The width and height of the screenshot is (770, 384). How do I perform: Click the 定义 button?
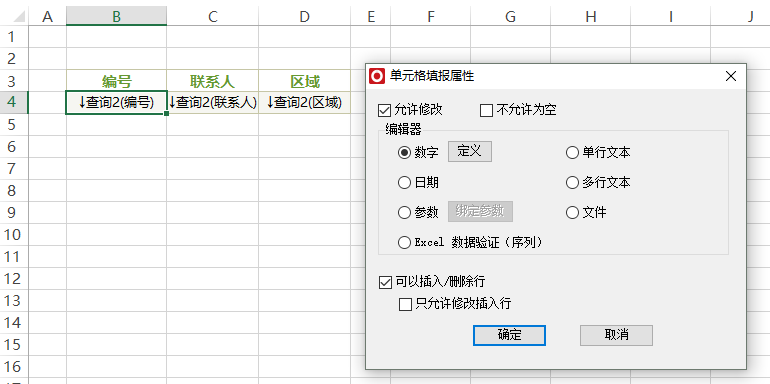pyautogui.click(x=469, y=152)
